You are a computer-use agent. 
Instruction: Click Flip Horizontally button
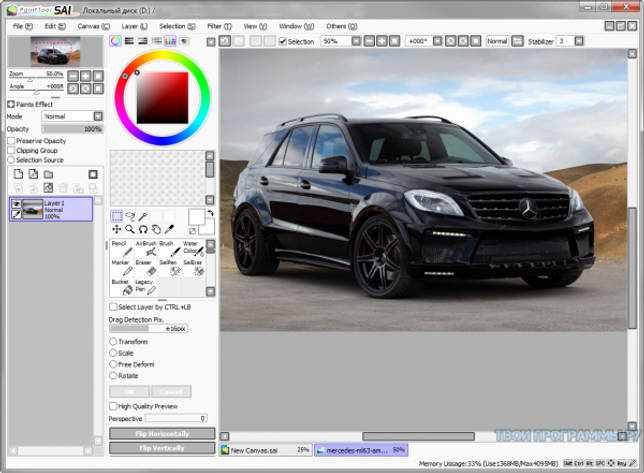tap(162, 434)
